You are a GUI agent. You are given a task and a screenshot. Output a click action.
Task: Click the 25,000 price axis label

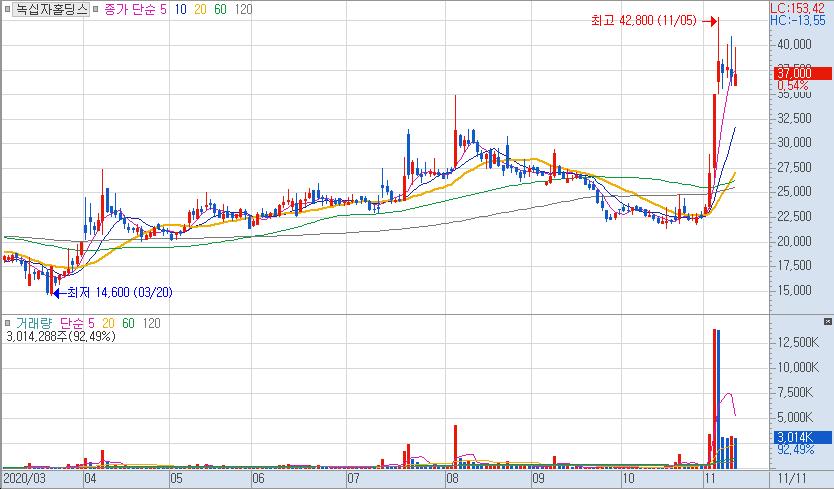pos(795,191)
